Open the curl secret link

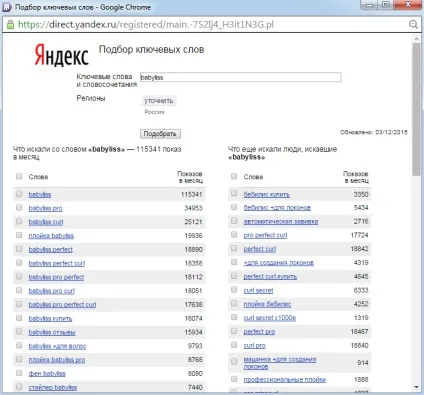coord(258,290)
